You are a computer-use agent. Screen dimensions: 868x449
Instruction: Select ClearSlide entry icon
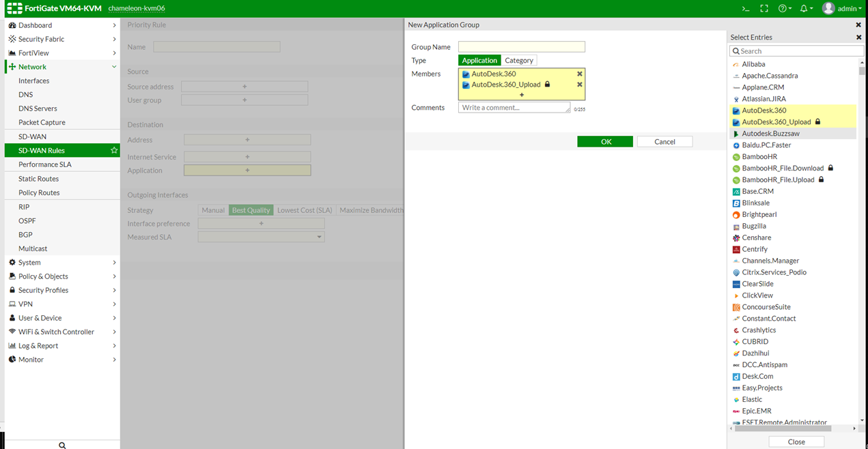(736, 284)
